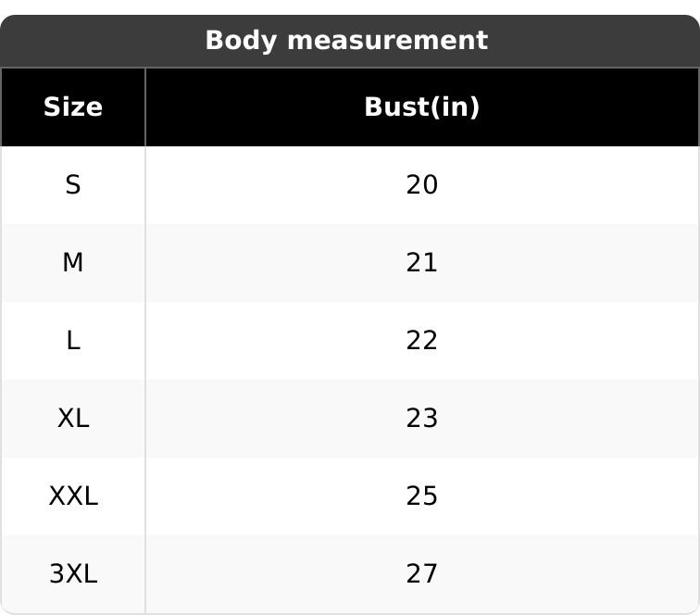This screenshot has width=700, height=615.
Task: Select the bust value 22
Action: coord(421,341)
